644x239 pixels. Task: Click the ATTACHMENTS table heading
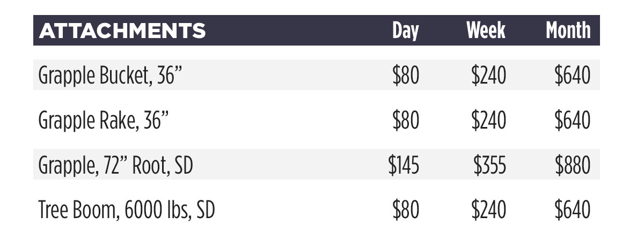[x=122, y=31]
